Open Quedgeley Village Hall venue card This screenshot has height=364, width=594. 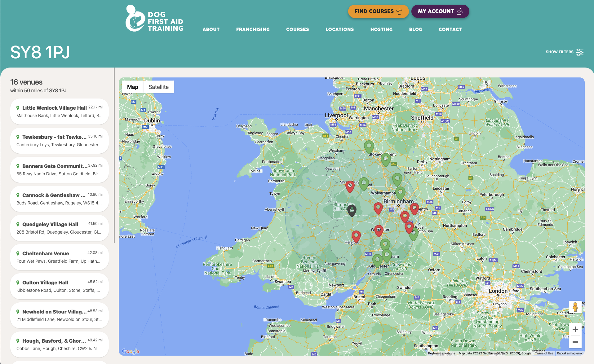[x=60, y=228]
